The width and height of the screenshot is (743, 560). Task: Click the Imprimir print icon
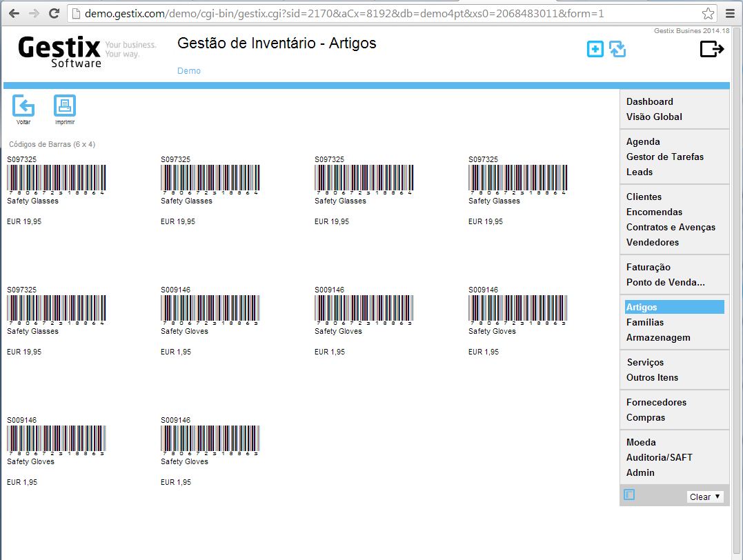pos(64,106)
